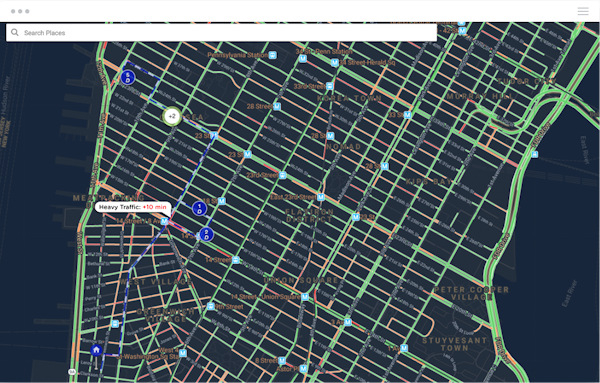
Task: Click the Pennsylvania Station transit icon
Action: click(272, 55)
